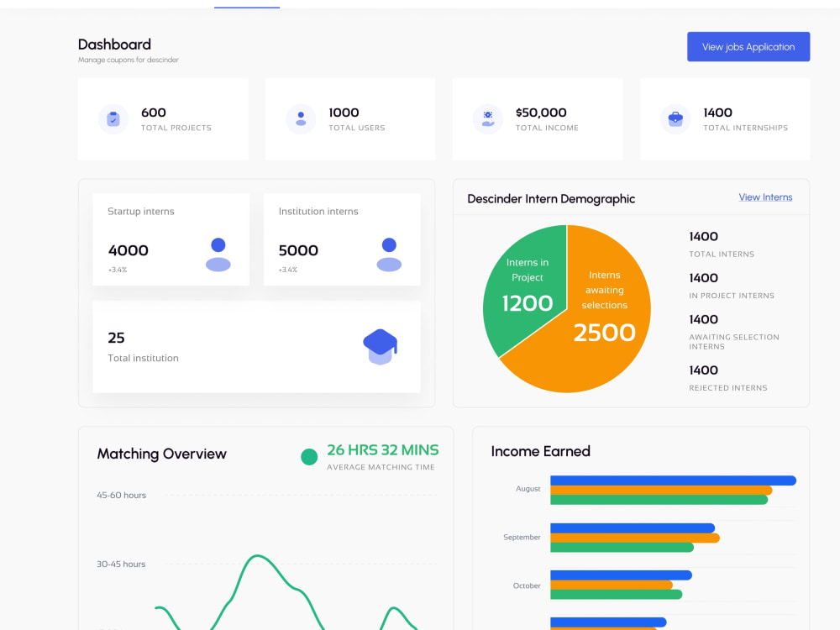
Task: Click the 45-60 hours axis label
Action: pos(122,495)
